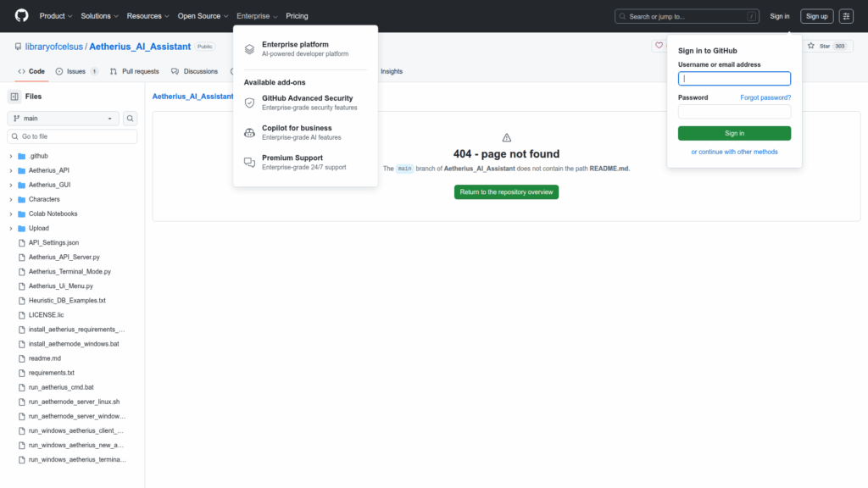Click the file icon for requirements.txt
868x488 pixels.
[21, 373]
